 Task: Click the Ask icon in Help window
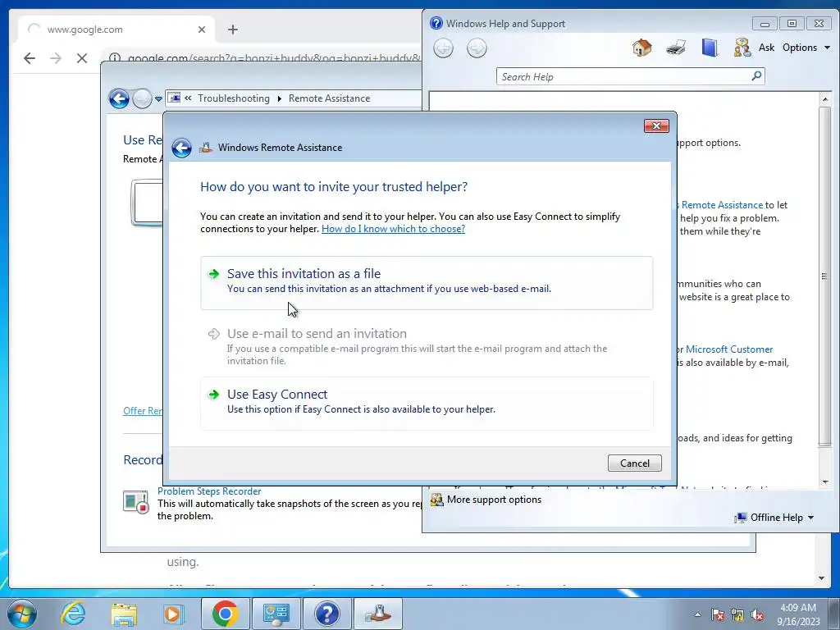742,48
